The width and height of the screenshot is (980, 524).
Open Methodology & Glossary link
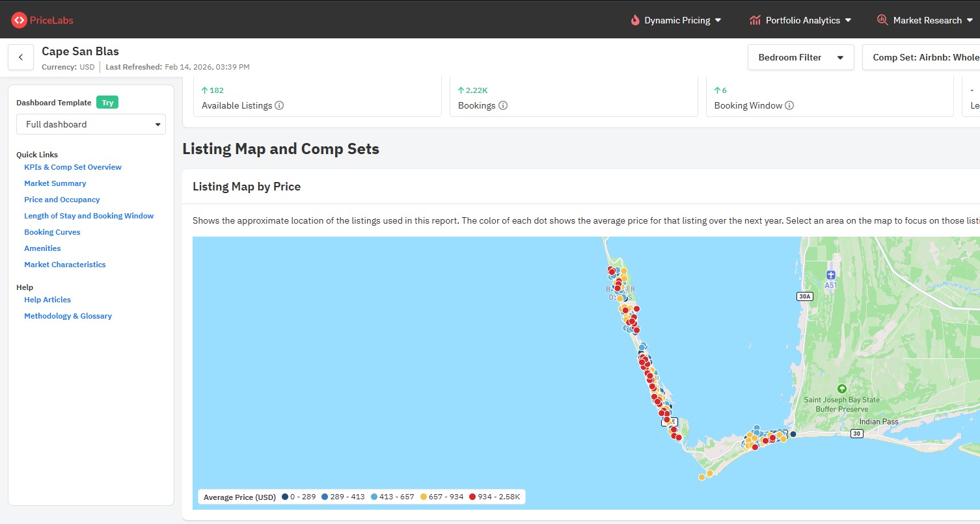[x=68, y=316]
